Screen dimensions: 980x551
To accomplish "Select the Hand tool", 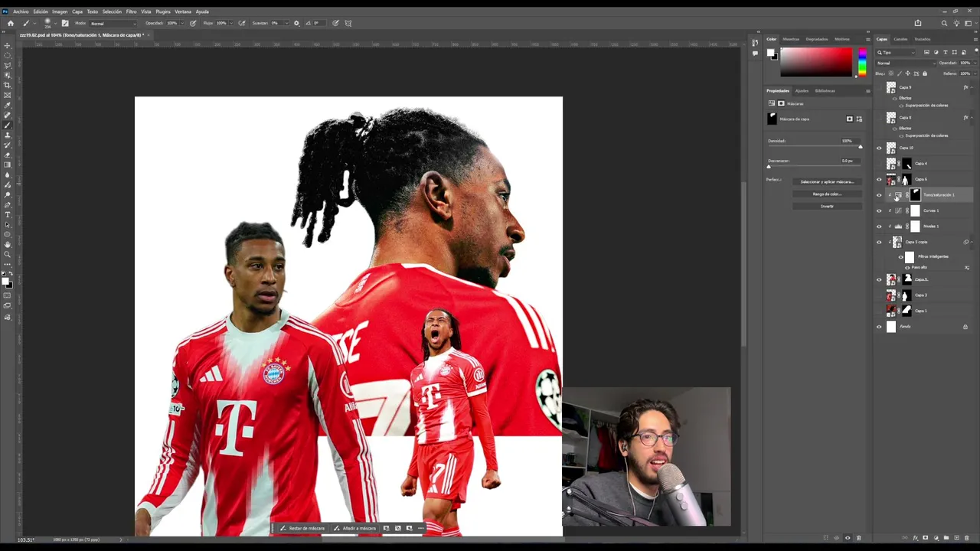I will pyautogui.click(x=8, y=245).
